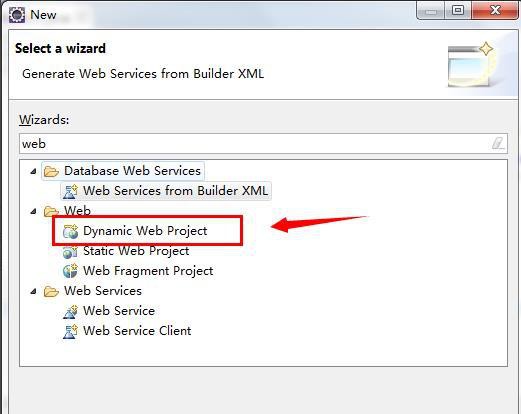Click the Web Service wizard icon
This screenshot has width=521, height=414.
[70, 311]
